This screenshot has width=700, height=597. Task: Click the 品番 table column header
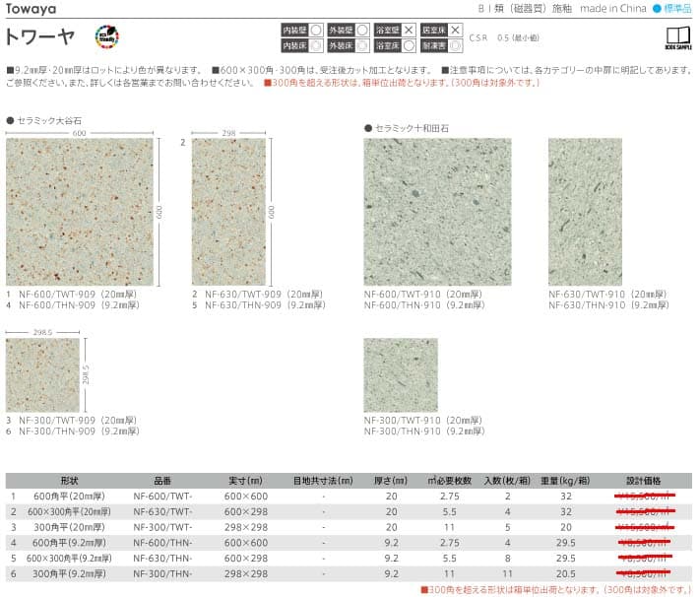coord(162,481)
